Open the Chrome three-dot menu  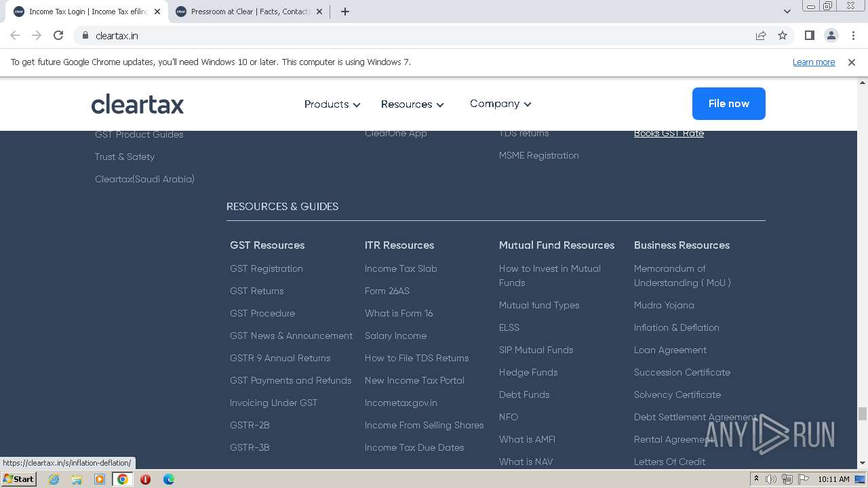click(x=853, y=35)
